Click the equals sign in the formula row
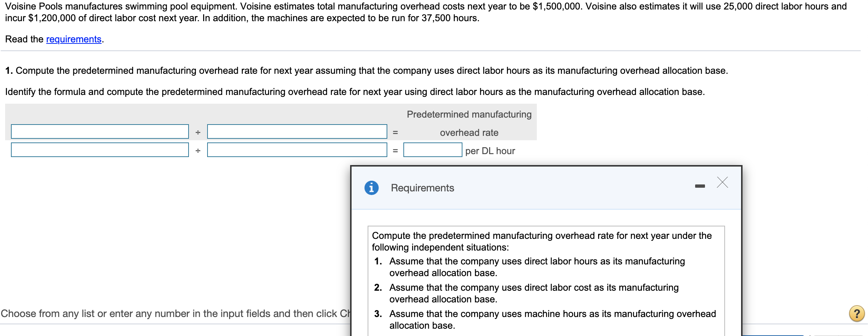 pos(396,132)
